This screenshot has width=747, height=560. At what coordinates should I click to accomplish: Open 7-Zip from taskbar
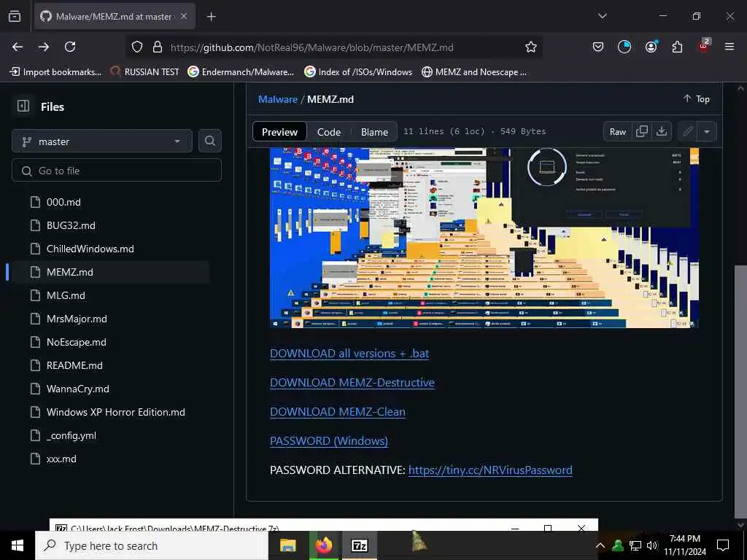[x=359, y=545]
